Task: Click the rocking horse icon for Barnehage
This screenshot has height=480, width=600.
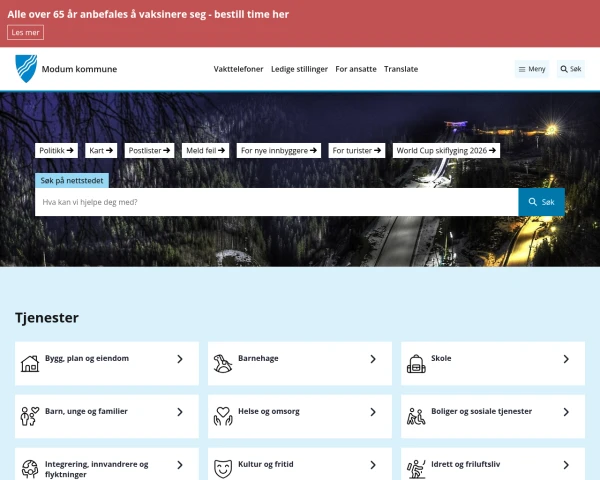Action: pos(223,364)
